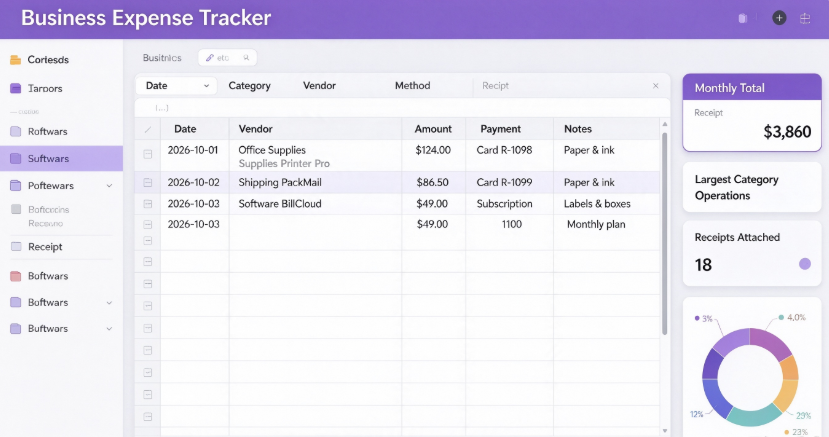Screen dimensions: 829x437
Task: Click the Taroors purple folder icon
Action: [15, 88]
